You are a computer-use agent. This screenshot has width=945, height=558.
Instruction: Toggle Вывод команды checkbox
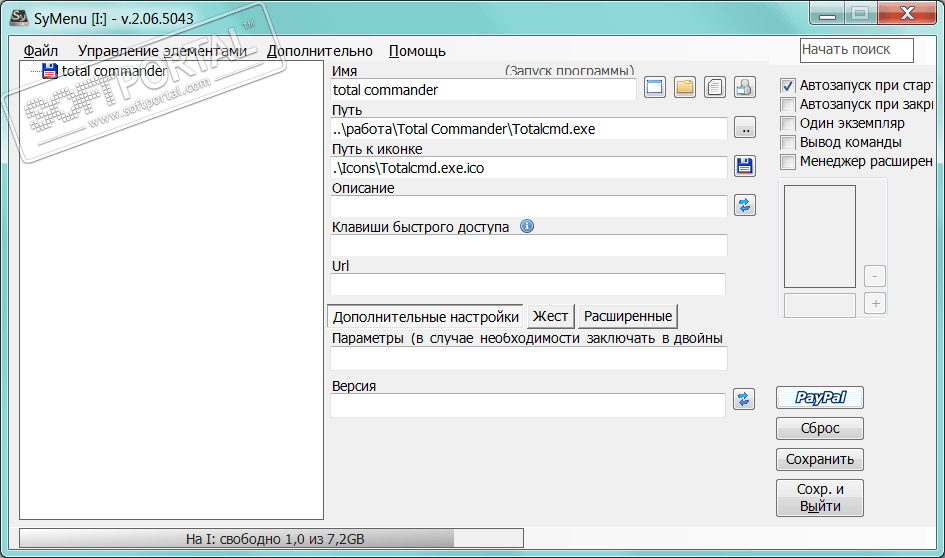pos(788,142)
